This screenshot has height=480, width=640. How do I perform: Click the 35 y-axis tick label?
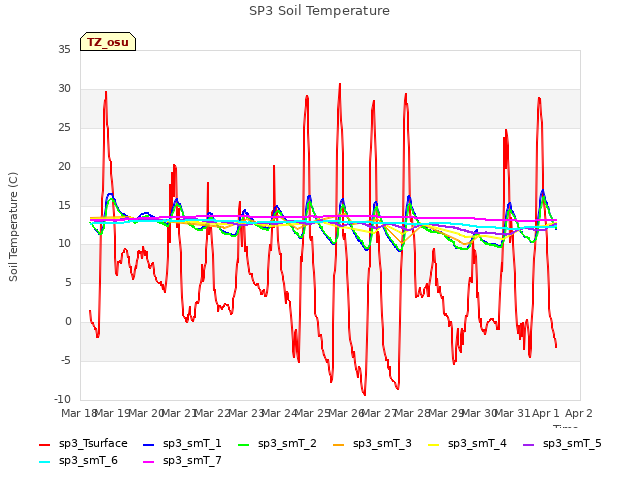tap(64, 49)
